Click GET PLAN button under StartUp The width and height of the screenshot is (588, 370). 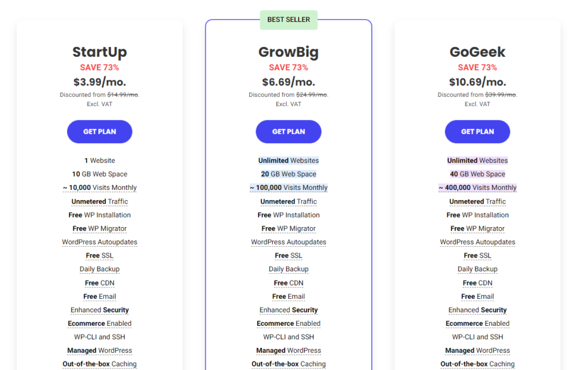(x=99, y=131)
